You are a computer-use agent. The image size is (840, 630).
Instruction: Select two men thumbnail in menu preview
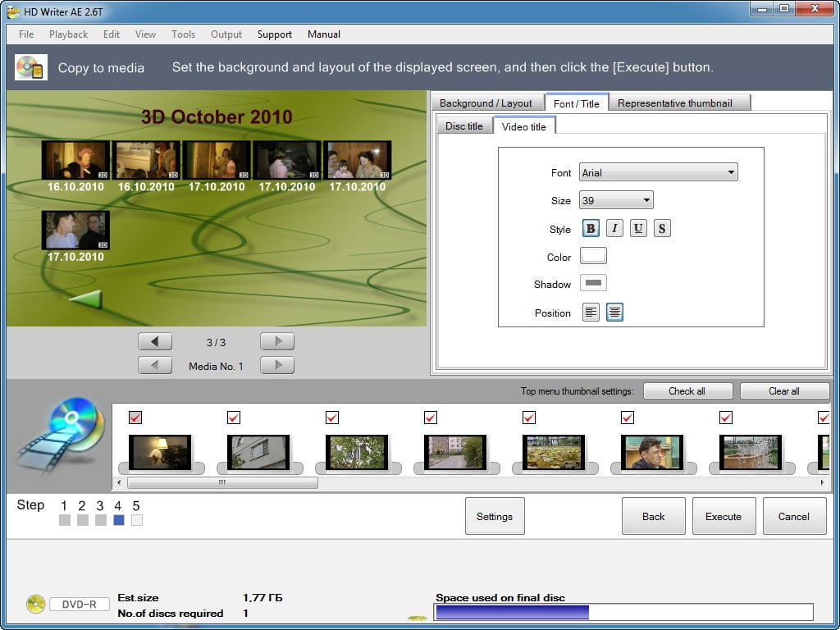click(75, 230)
